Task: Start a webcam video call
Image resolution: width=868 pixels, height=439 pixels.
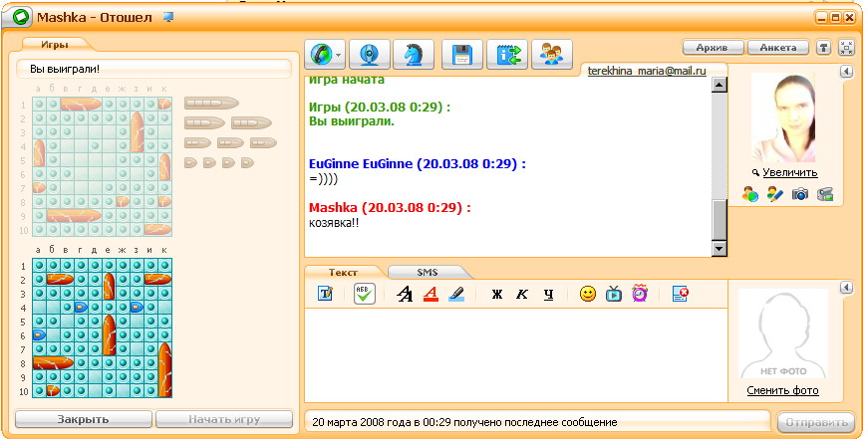Action: 370,54
